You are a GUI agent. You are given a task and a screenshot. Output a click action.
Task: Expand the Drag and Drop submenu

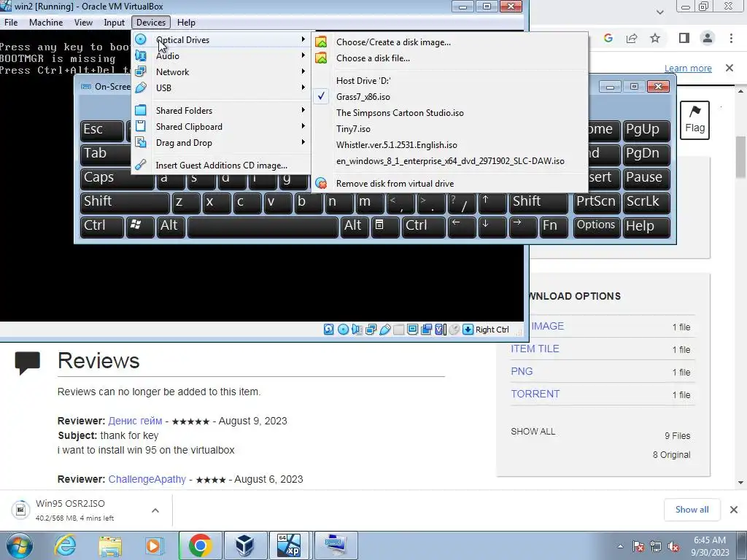221,143
